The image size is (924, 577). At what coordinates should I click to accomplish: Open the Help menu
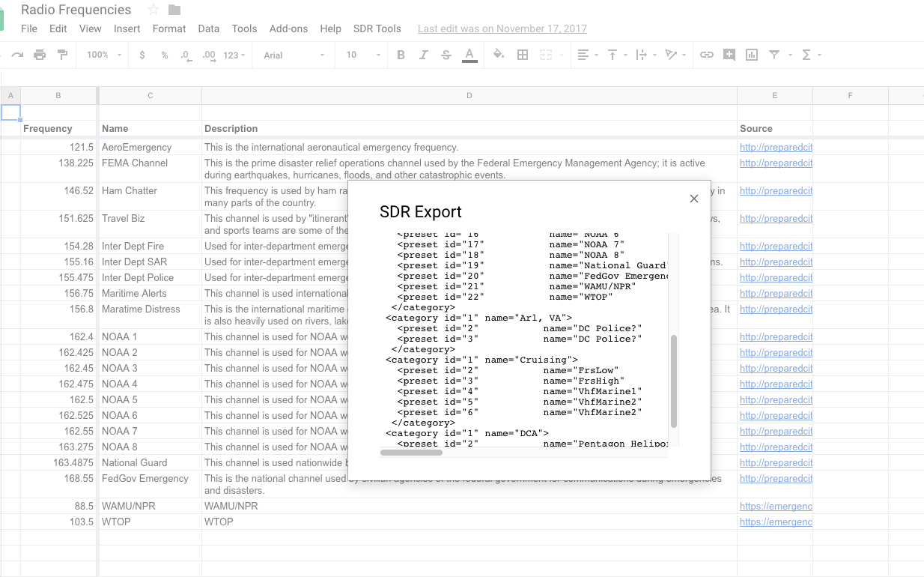[x=330, y=28]
